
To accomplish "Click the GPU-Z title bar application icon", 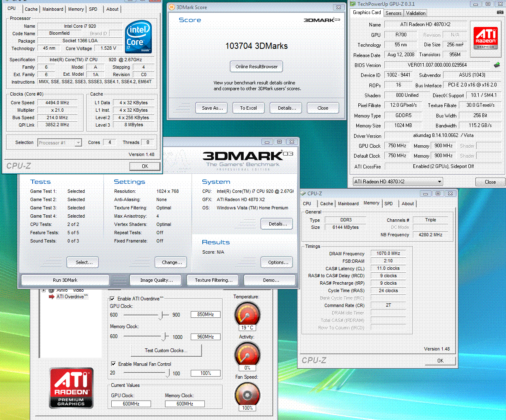I will point(353,4).
